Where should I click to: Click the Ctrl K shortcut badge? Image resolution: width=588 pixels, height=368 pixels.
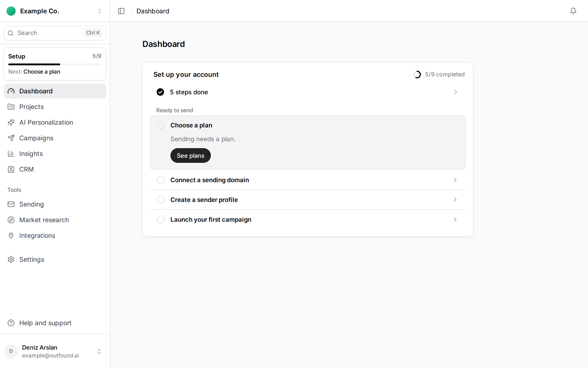(93, 33)
